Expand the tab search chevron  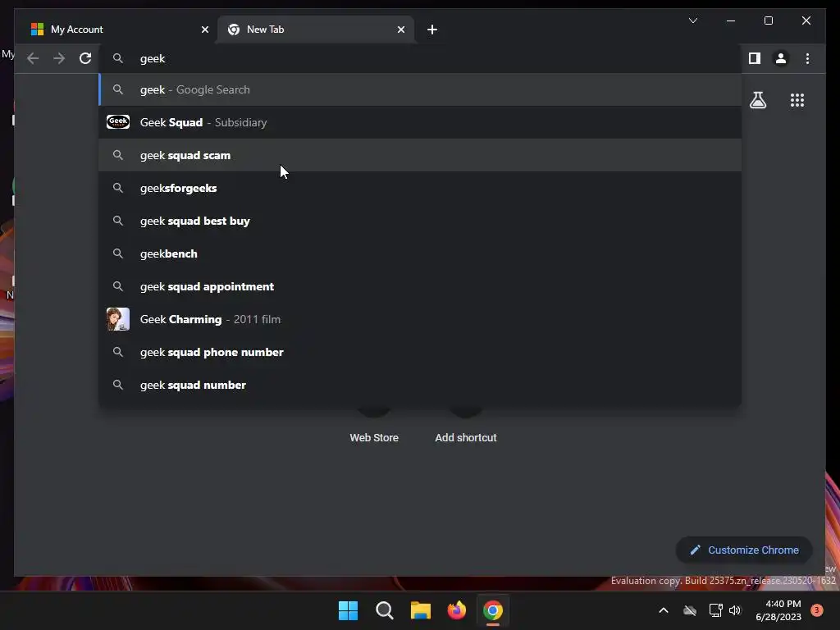coord(692,21)
